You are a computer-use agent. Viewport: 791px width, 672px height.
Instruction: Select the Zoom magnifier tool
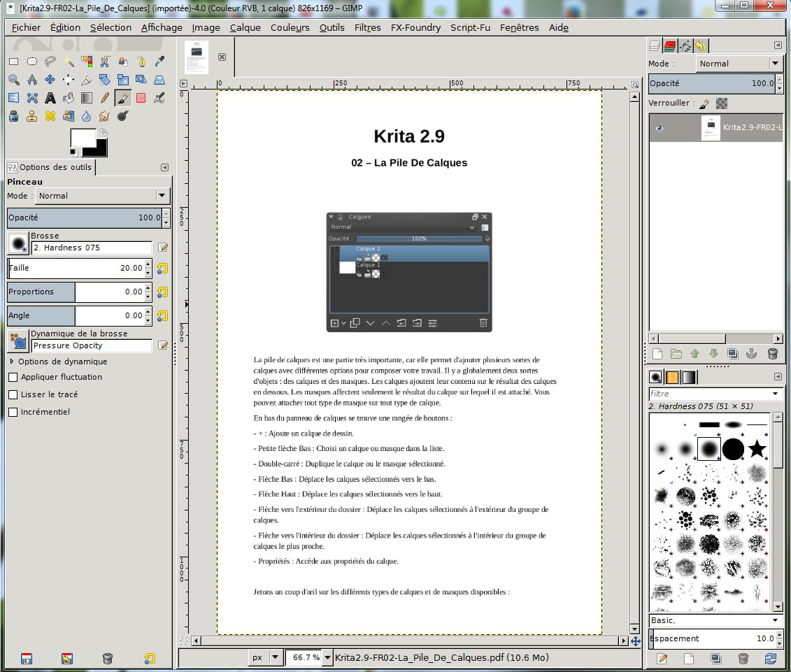pyautogui.click(x=13, y=80)
